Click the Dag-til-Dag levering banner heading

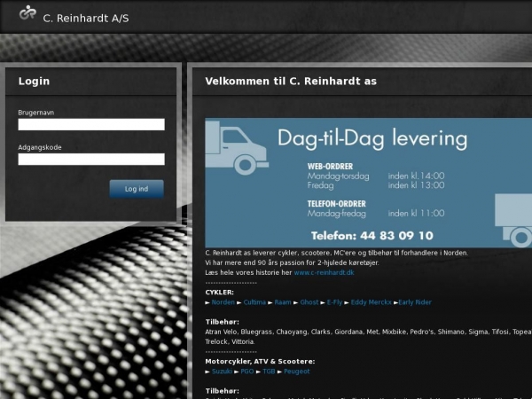[x=372, y=139]
